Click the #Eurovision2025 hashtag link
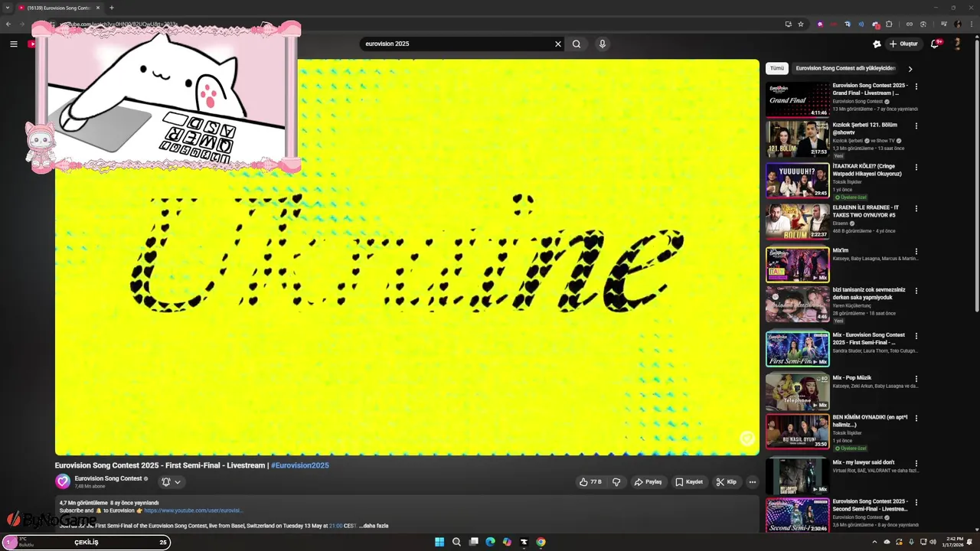Viewport: 980px width, 551px height. tap(300, 465)
